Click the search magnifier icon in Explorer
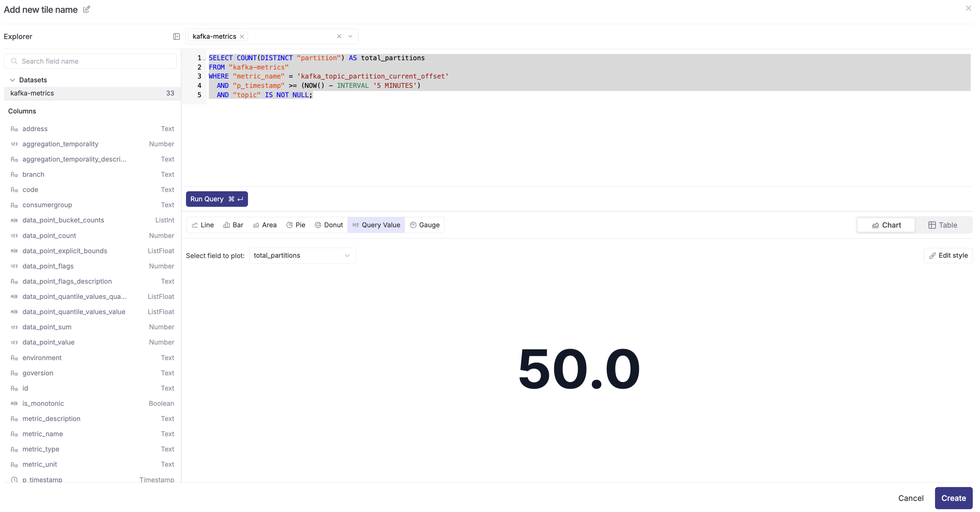Viewport: 980px width, 512px height. pyautogui.click(x=14, y=61)
